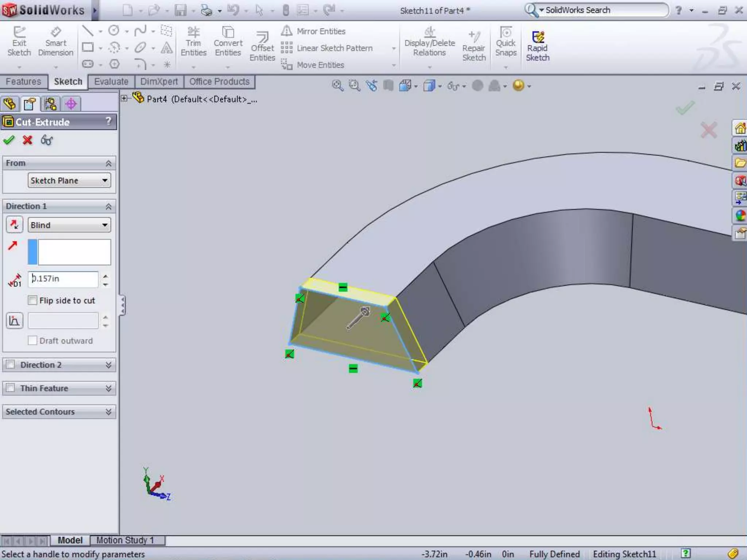
Task: Click the reverse direction icon
Action: 14,225
